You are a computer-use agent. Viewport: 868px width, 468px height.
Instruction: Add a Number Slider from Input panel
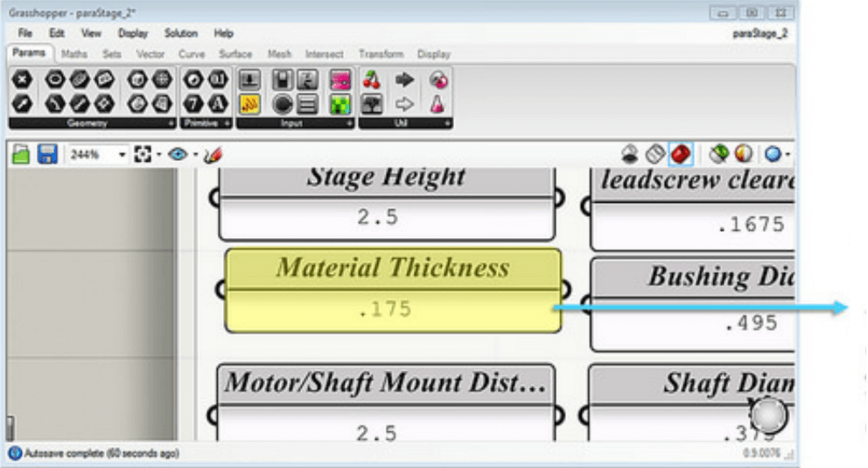(x=249, y=80)
